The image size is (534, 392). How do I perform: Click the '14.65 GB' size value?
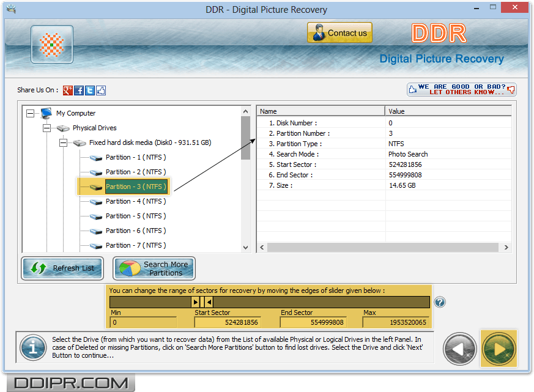pyautogui.click(x=402, y=186)
